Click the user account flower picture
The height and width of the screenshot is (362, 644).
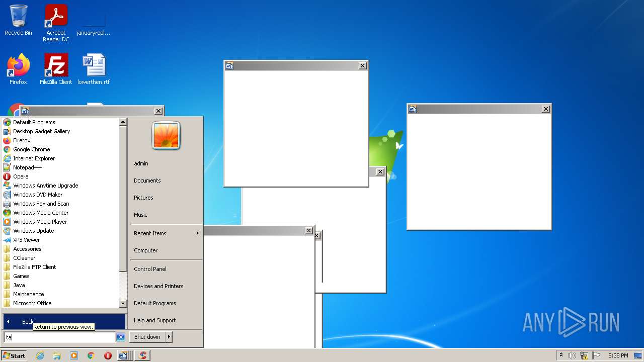(166, 136)
